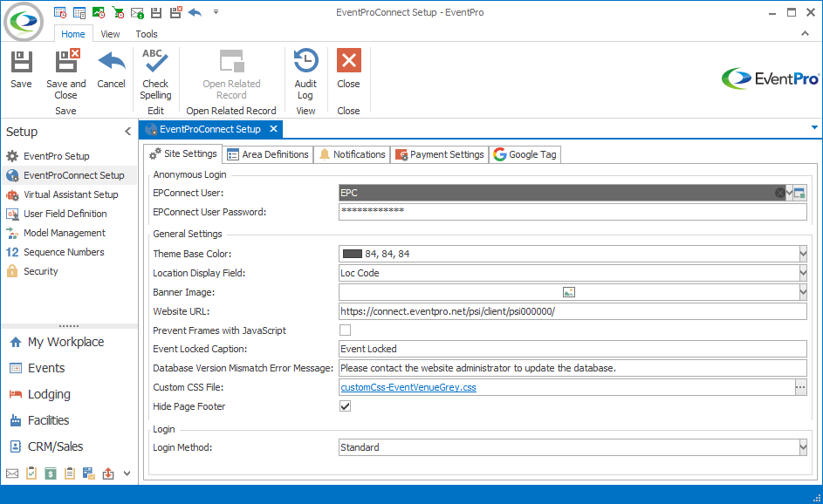Viewport: 823px width, 504px height.
Task: Clear the EPConnect User value with X
Action: click(x=780, y=193)
